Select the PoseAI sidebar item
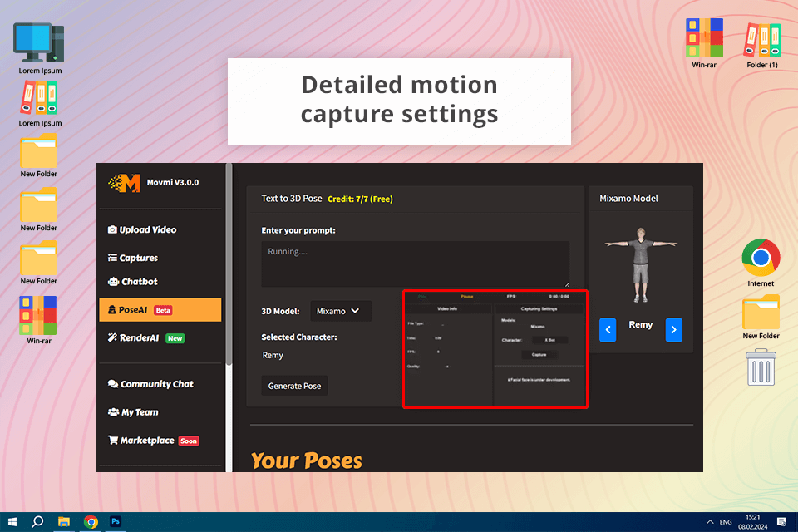798x532 pixels. (x=160, y=309)
